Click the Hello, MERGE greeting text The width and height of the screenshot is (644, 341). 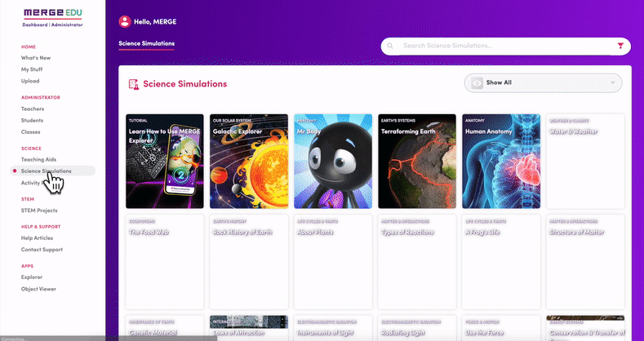click(155, 22)
